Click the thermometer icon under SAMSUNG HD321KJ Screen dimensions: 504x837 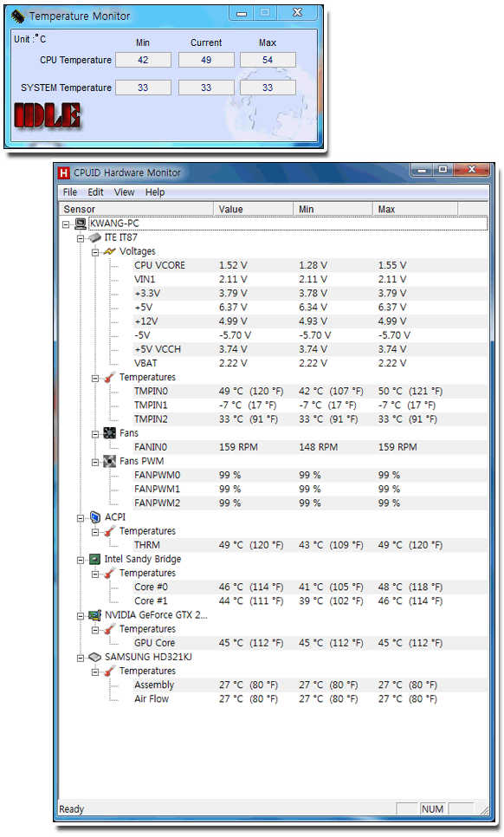109,671
